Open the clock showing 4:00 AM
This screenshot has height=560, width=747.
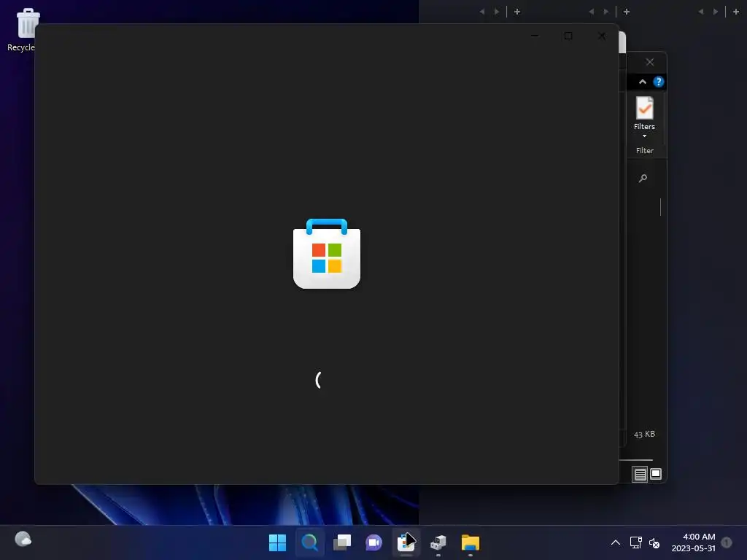(694, 542)
